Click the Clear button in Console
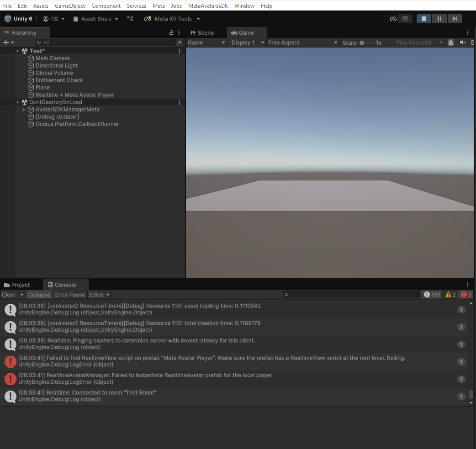This screenshot has height=449, width=476. pyautogui.click(x=8, y=295)
